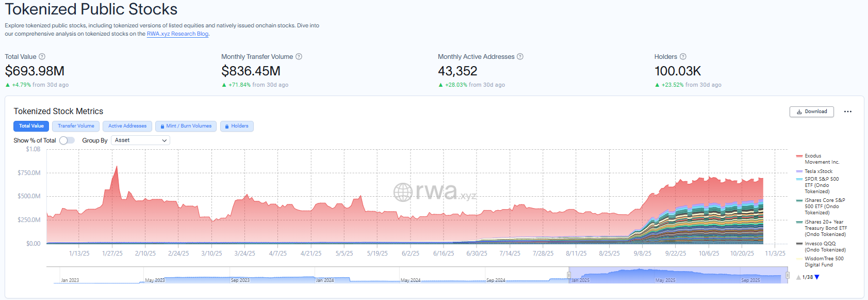Toggle SPDR S&P 500 ETF legend series

coord(818,185)
